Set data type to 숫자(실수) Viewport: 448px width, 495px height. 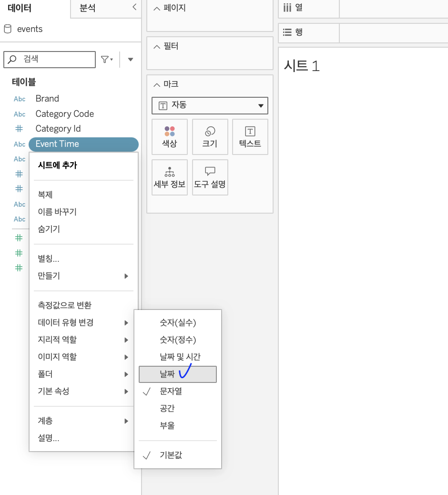click(x=178, y=323)
